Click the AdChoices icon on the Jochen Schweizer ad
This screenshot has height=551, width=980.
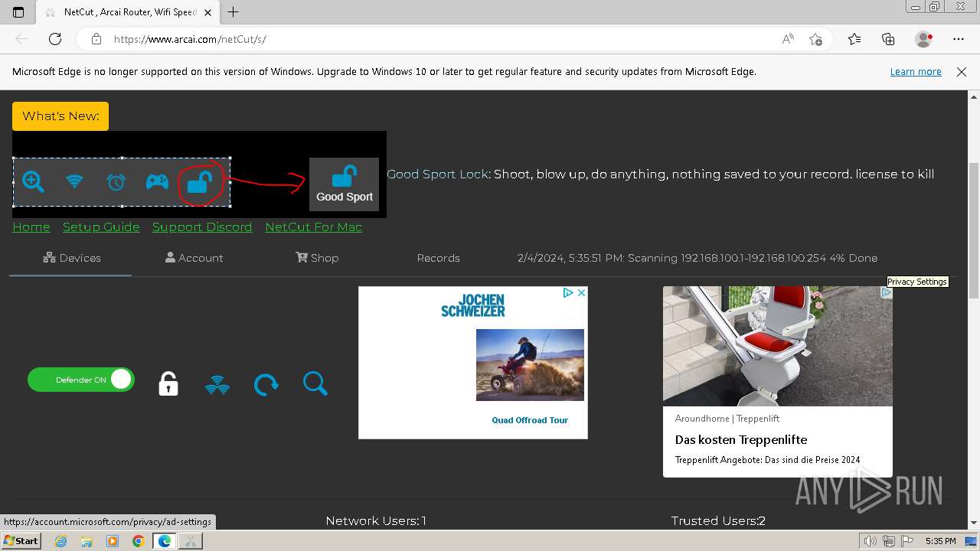[568, 292]
